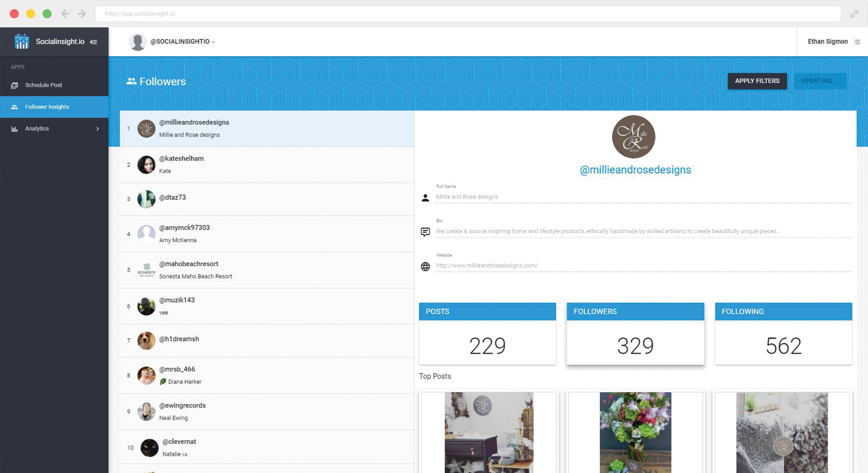Expand the Analytics submenu chevron

coord(97,128)
